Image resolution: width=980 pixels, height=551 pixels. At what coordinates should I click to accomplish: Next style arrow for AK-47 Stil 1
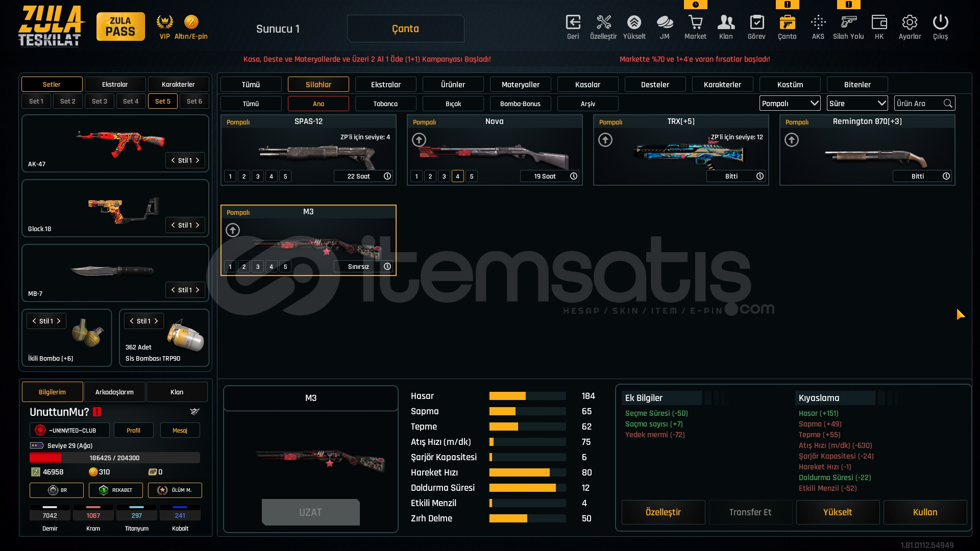coord(198,160)
